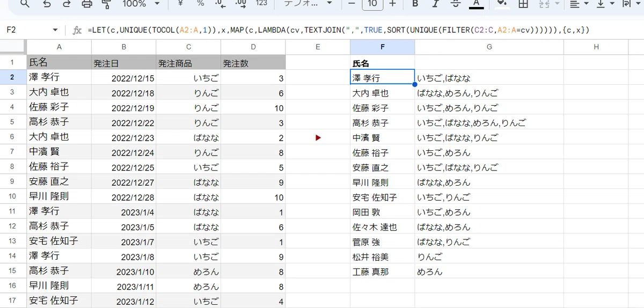
Task: Select cell ばなな,めろん,りんご in column G
Action: pyautogui.click(x=489, y=92)
